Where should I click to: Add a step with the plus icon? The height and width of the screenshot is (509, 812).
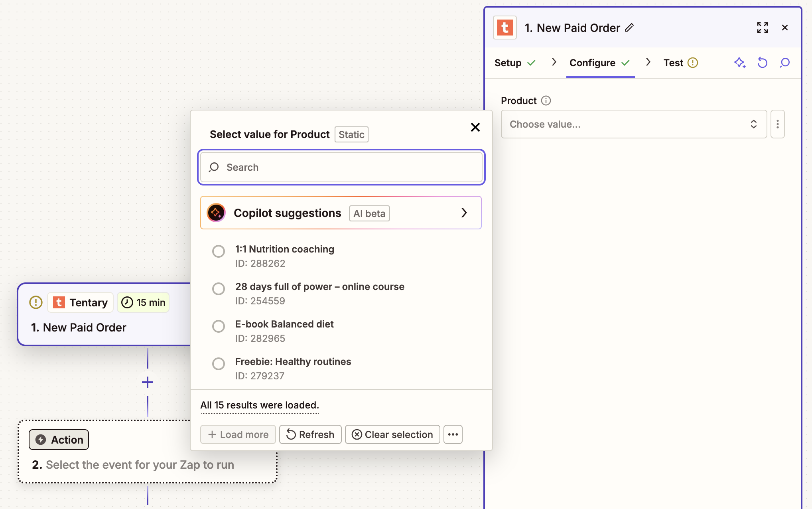148,382
